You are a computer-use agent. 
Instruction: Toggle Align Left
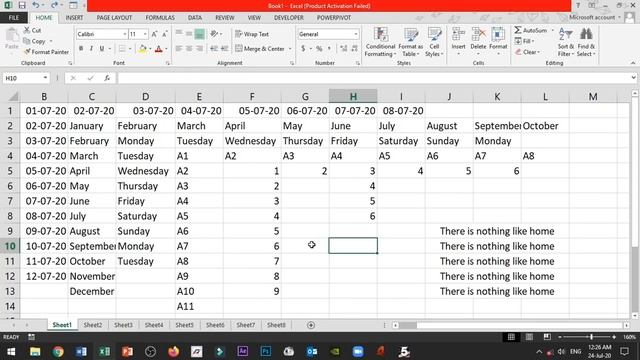click(179, 49)
